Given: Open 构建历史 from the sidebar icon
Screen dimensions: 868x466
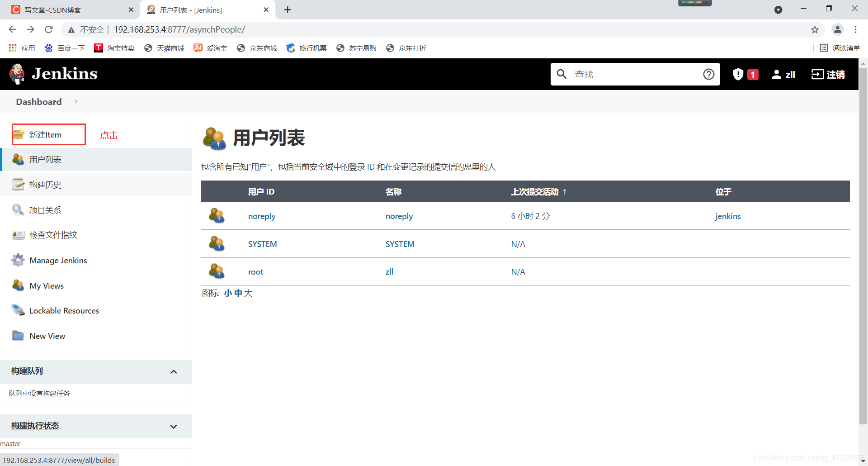Looking at the screenshot, I should pos(18,184).
